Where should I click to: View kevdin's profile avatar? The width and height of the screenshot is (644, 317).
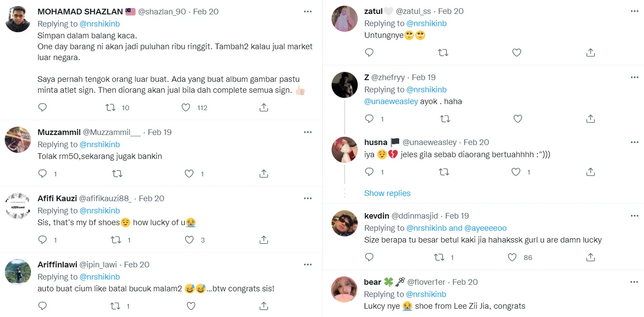[345, 223]
